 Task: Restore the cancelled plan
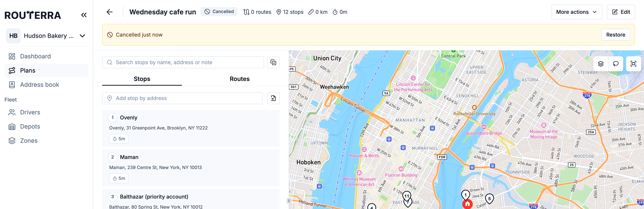click(x=615, y=35)
